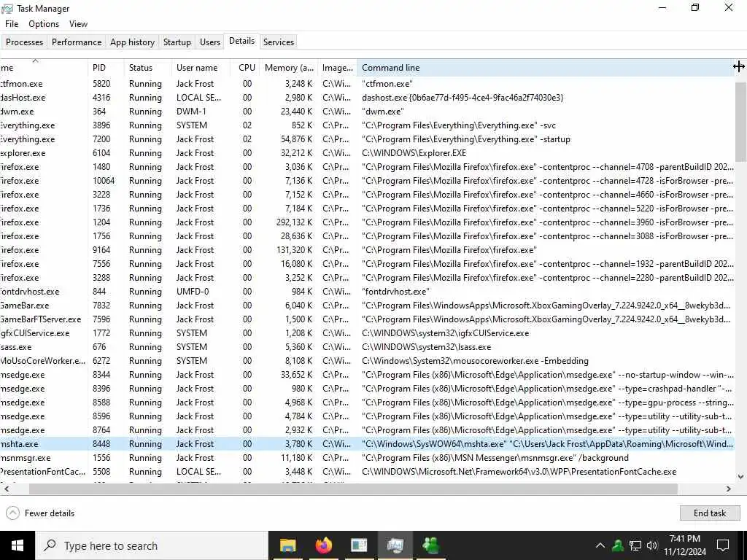Select msedge.exe crashpad-handler row
Image resolution: width=747 pixels, height=560 pixels.
tap(367, 389)
